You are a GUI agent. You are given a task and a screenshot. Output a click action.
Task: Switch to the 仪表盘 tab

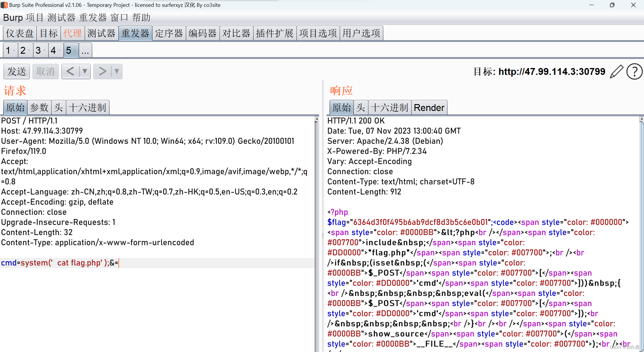(20, 33)
